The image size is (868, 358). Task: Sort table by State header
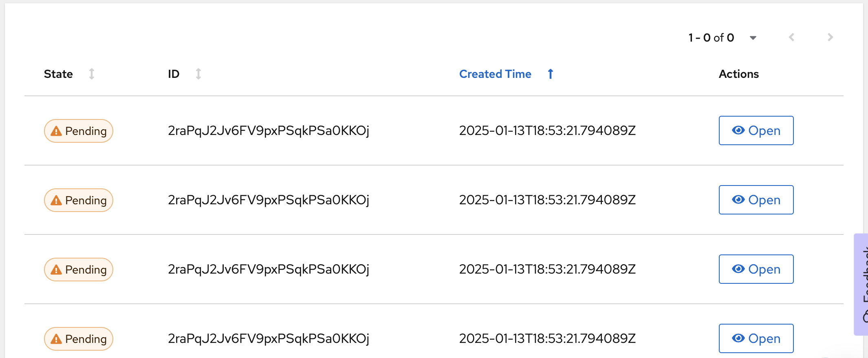(58, 74)
